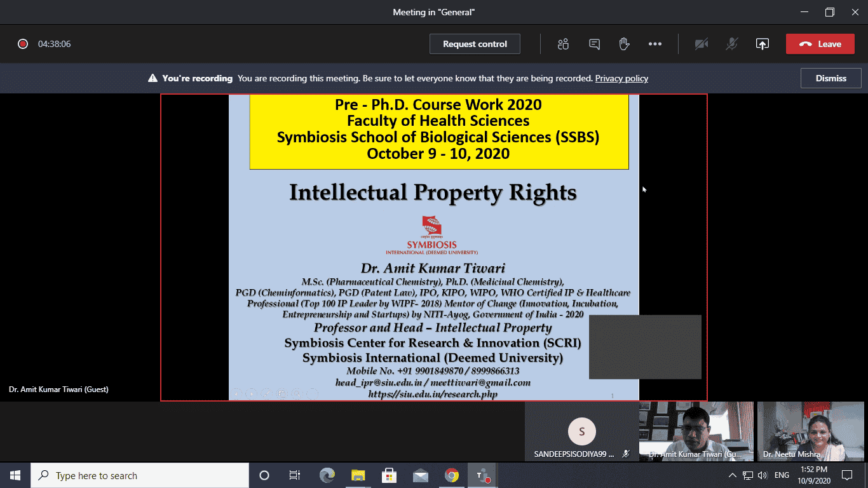868x488 pixels.
Task: Open Microsoft Store from the taskbar
Action: (x=389, y=475)
